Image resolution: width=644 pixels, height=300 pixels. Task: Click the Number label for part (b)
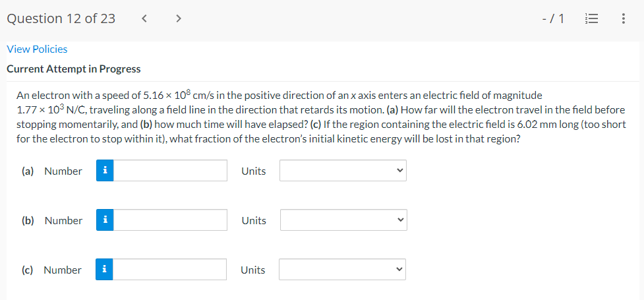tap(63, 220)
